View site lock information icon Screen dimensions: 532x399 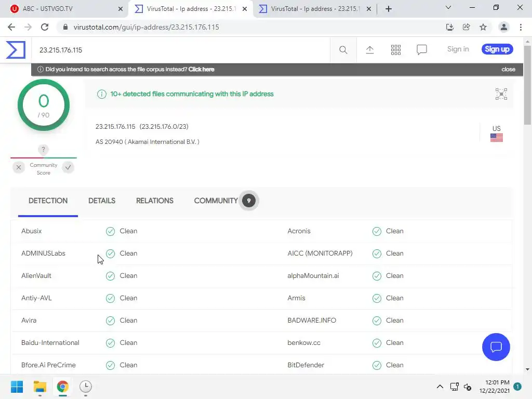(x=65, y=27)
